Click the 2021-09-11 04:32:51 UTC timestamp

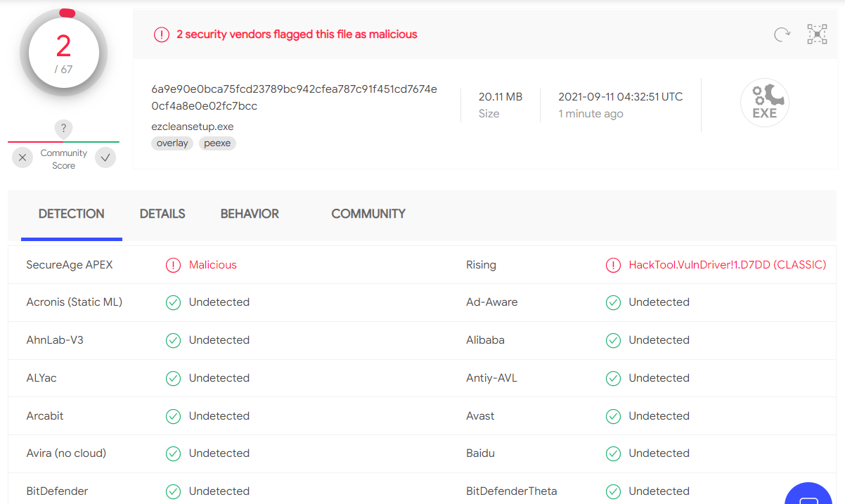621,97
